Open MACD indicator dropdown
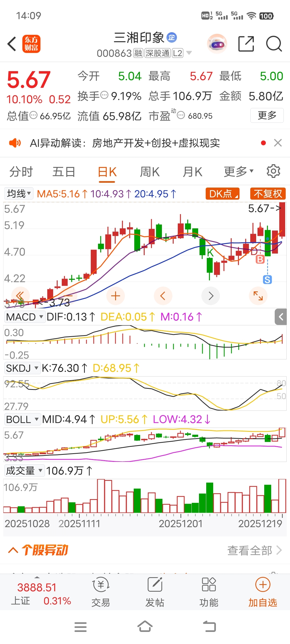This screenshot has width=290, height=644. pyautogui.click(x=24, y=317)
